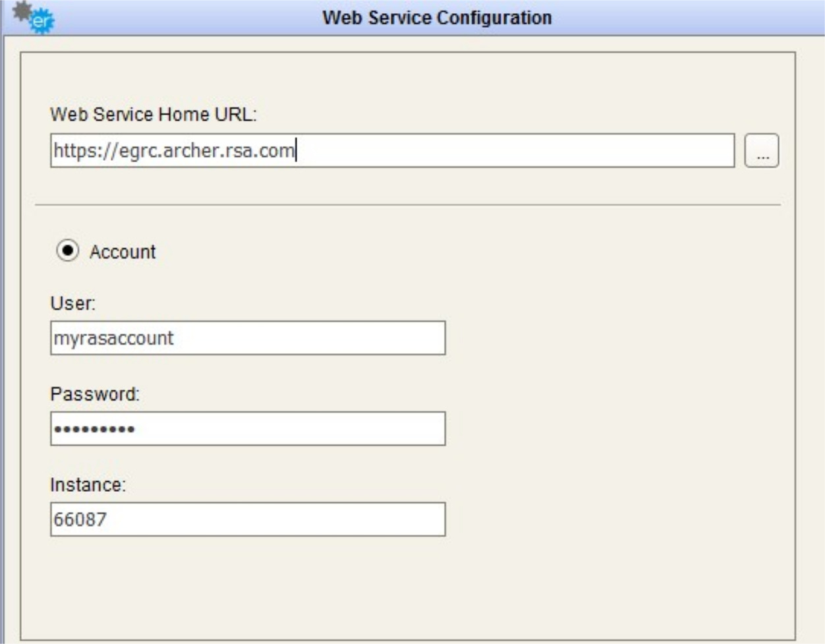Place cursor in the https://egrc.archer.rsa.com text

(x=174, y=151)
